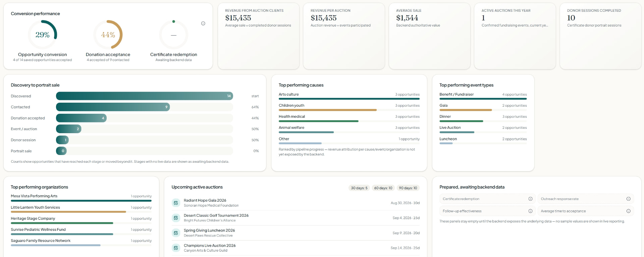Click the Contacted funnel bar showing 9
The height and width of the screenshot is (257, 644).
(x=113, y=107)
